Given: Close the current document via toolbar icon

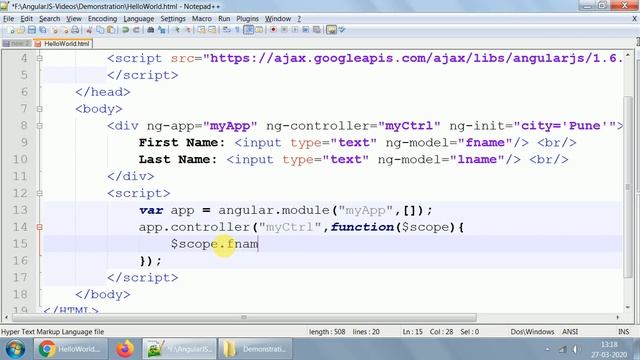Looking at the screenshot, I should (x=54, y=30).
